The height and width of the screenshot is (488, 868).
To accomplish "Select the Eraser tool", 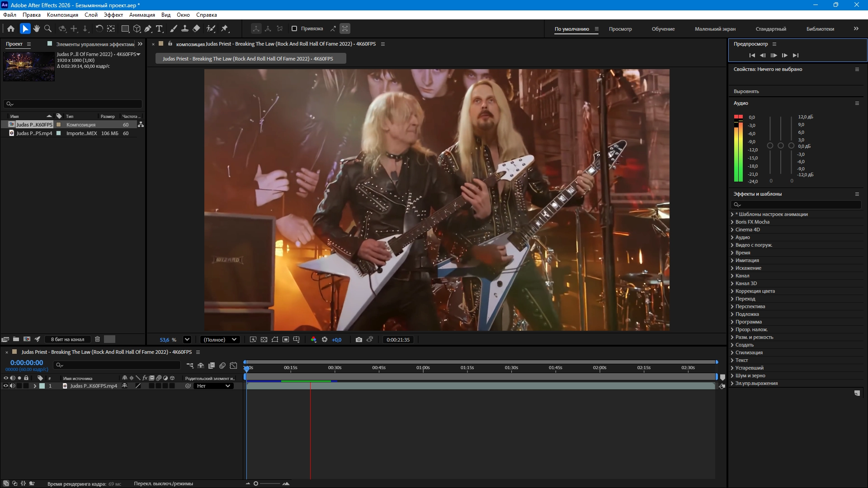I will (196, 28).
